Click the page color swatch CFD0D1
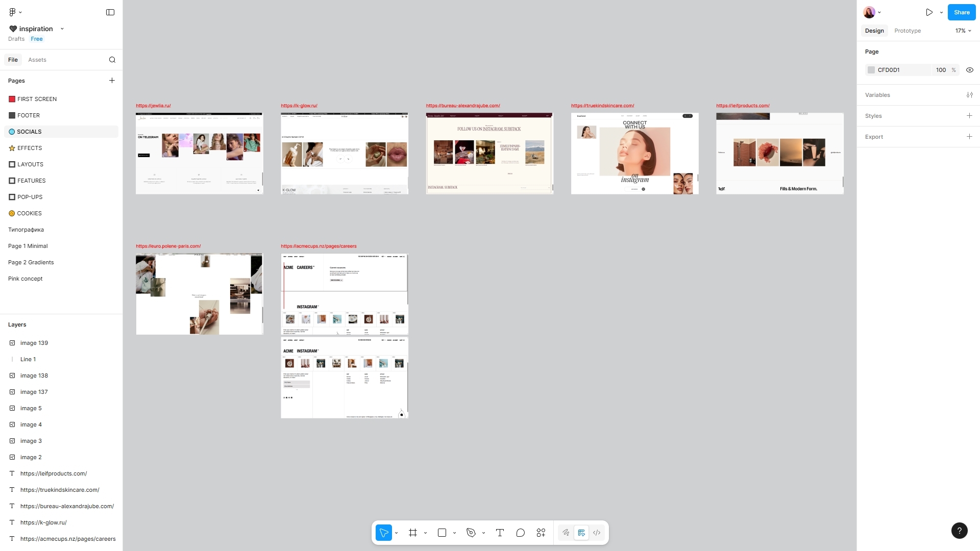 (871, 70)
